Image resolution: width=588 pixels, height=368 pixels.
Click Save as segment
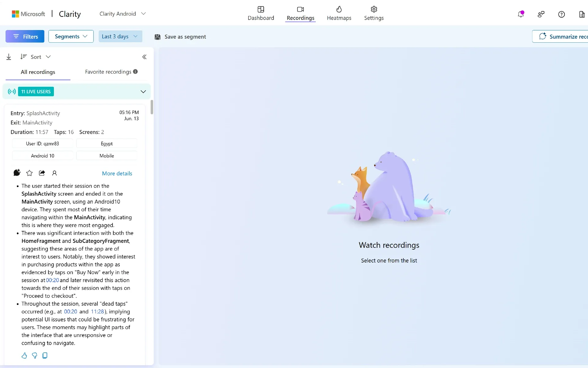pyautogui.click(x=180, y=37)
